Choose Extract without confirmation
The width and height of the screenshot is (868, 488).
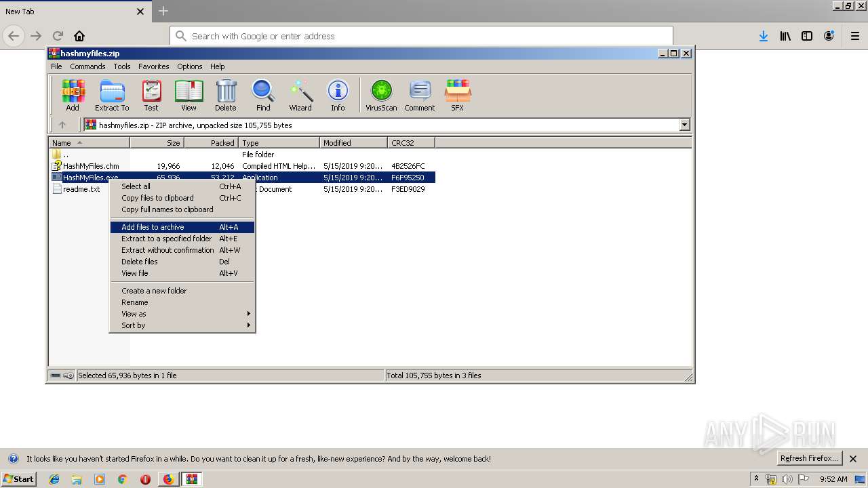point(182,250)
